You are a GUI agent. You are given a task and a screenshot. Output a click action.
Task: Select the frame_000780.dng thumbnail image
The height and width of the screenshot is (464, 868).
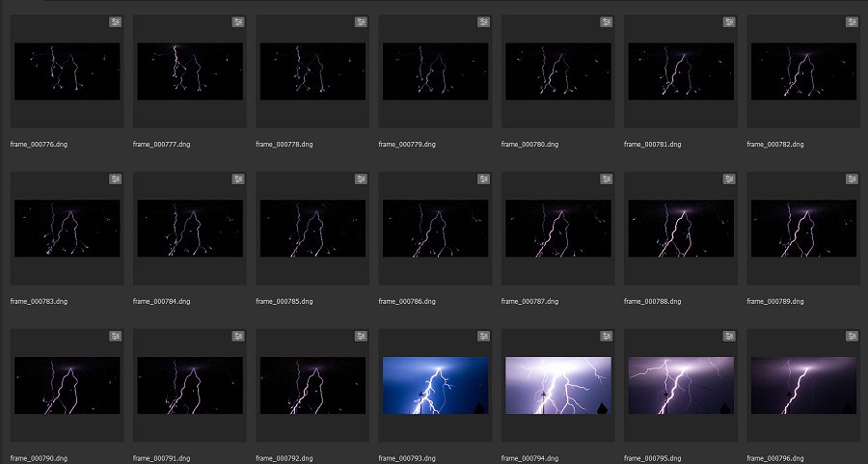click(x=558, y=71)
